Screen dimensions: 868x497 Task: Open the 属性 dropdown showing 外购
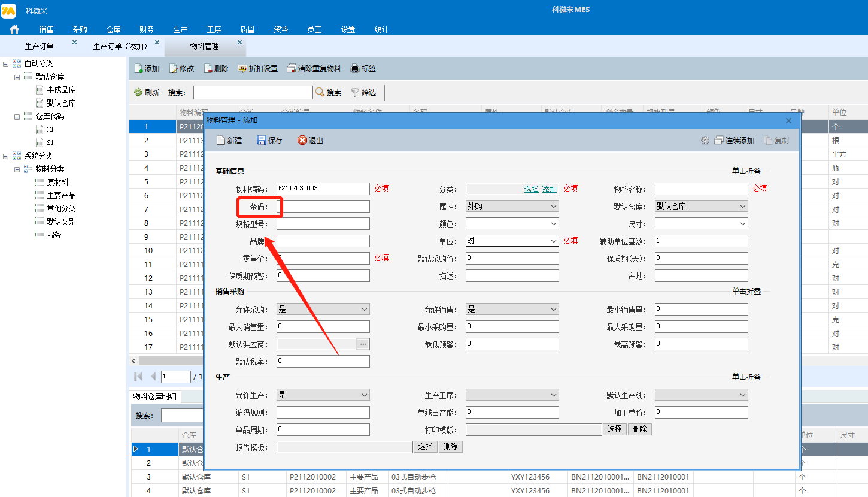tap(512, 206)
